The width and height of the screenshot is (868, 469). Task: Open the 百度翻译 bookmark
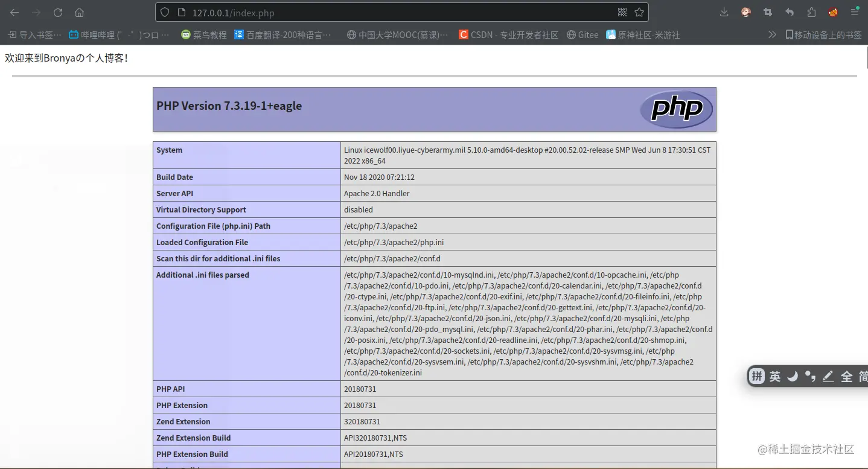[x=284, y=35]
